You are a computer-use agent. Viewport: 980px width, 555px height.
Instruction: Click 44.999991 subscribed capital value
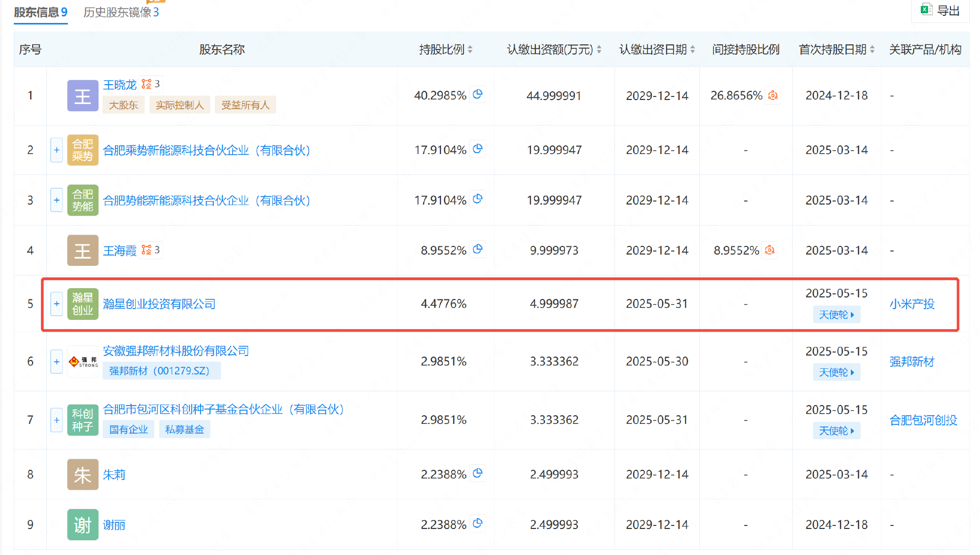click(x=554, y=96)
